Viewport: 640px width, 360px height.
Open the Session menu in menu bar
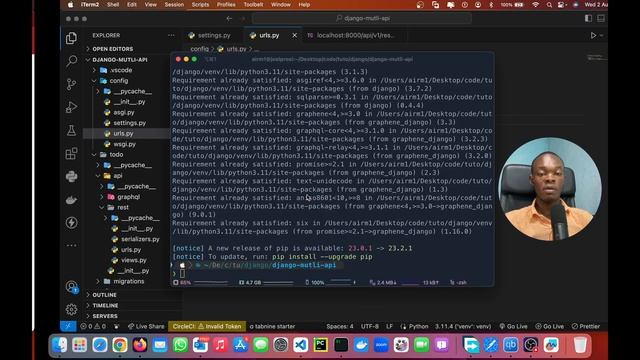coord(174,4)
